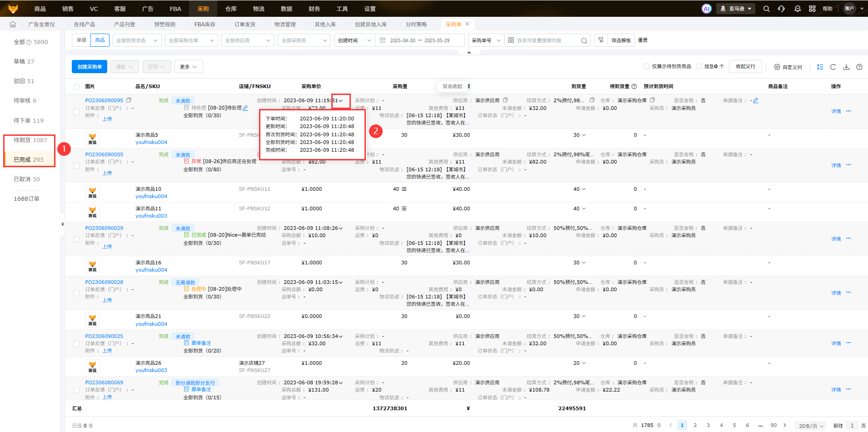
Task: Open the help question mark icon in the table toolbar
Action: click(859, 67)
